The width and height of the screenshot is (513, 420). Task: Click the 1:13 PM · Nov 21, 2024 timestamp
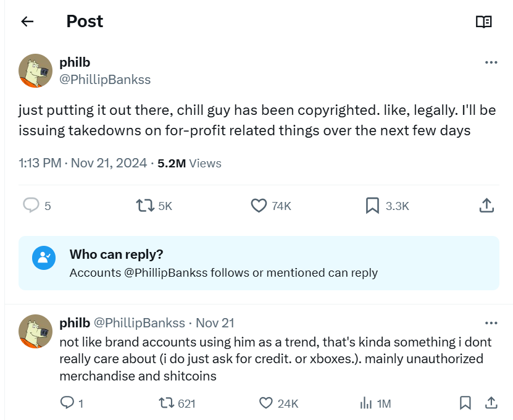tap(83, 163)
